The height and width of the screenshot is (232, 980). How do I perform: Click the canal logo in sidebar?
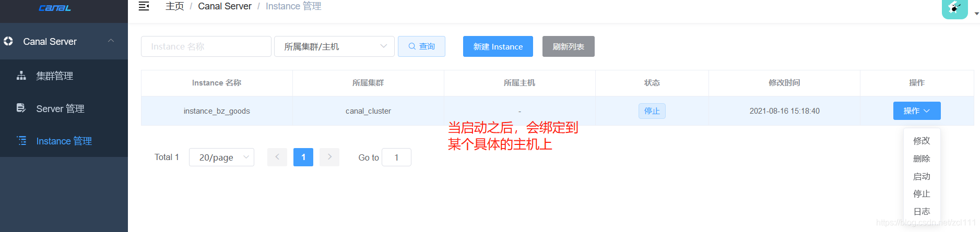55,8
